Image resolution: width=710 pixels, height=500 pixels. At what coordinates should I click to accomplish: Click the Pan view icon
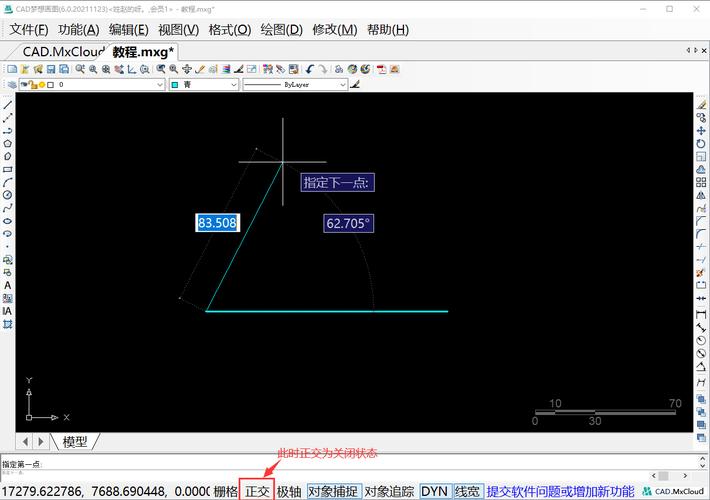(187, 69)
